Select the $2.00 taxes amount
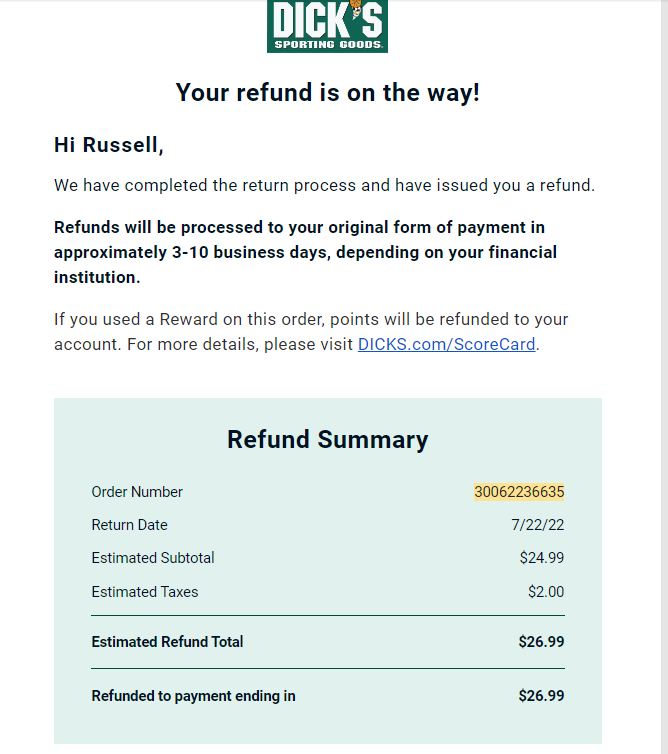This screenshot has width=668, height=754. [x=546, y=591]
